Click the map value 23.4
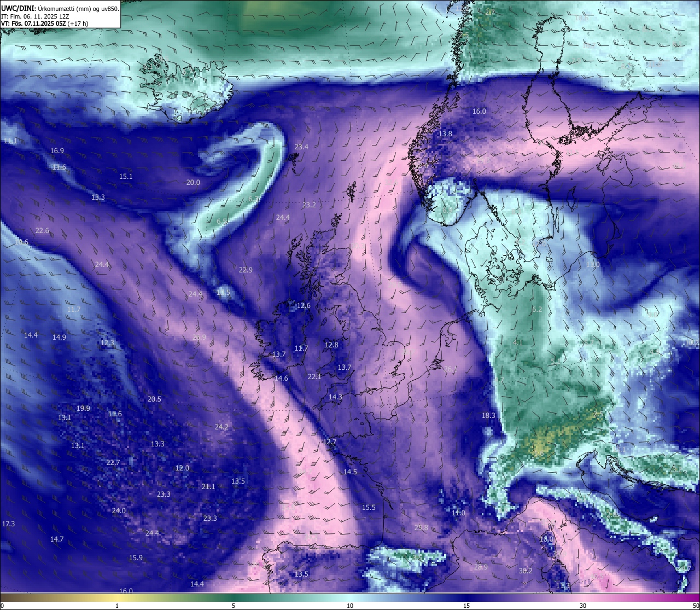The image size is (700, 610). click(301, 147)
